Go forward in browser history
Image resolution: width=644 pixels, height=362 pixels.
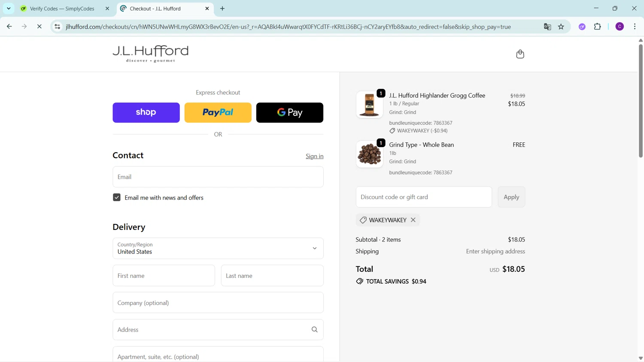24,27
